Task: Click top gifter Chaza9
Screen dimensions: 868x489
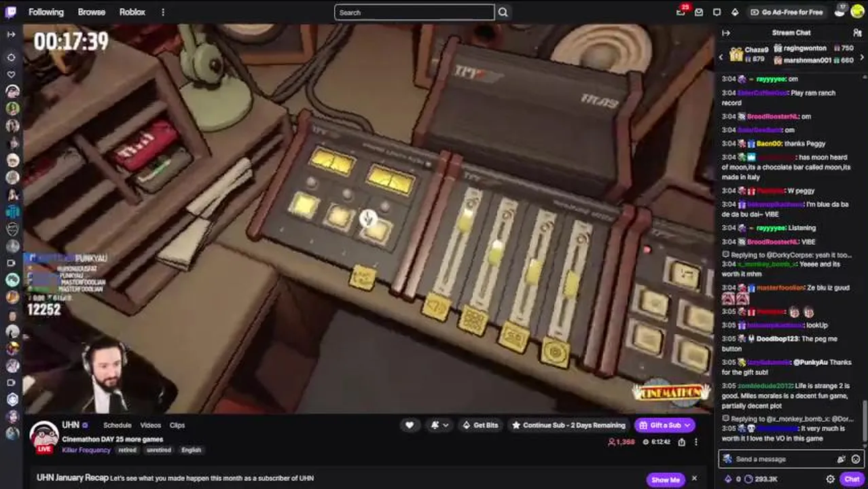Action: [756, 50]
